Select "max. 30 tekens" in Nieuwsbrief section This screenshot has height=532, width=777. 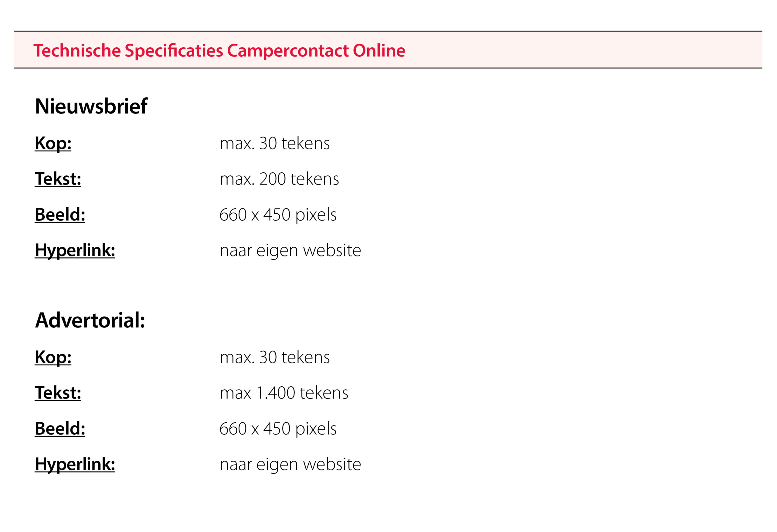[x=274, y=143]
